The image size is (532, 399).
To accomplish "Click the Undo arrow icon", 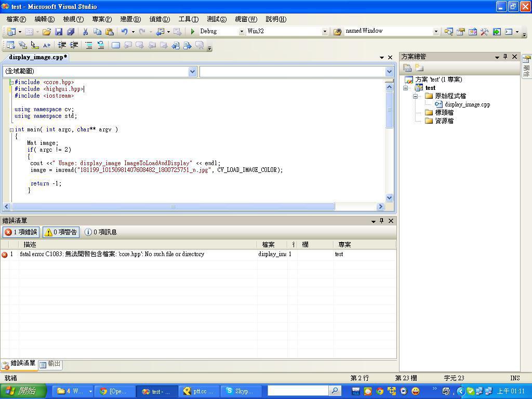I will pos(125,32).
